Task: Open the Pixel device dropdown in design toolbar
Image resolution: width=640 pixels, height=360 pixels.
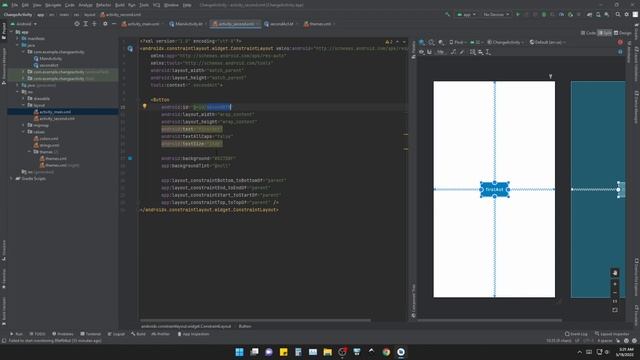Action: tap(458, 42)
